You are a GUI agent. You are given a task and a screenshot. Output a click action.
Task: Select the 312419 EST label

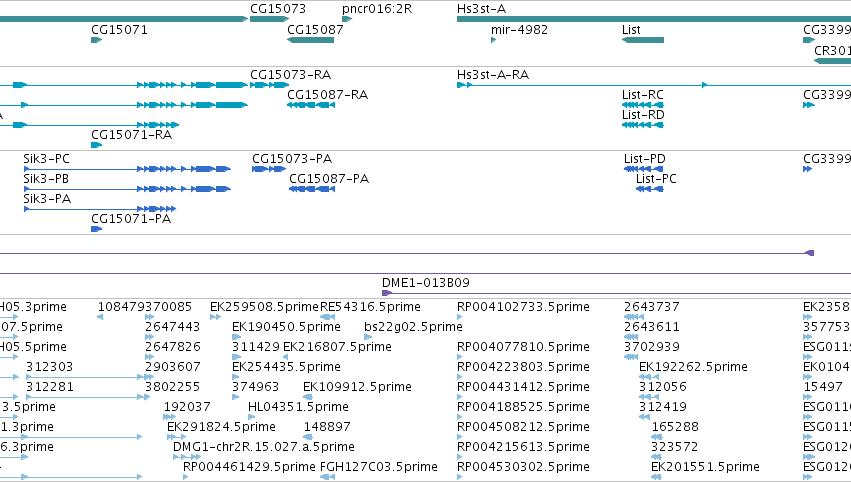[x=663, y=407]
